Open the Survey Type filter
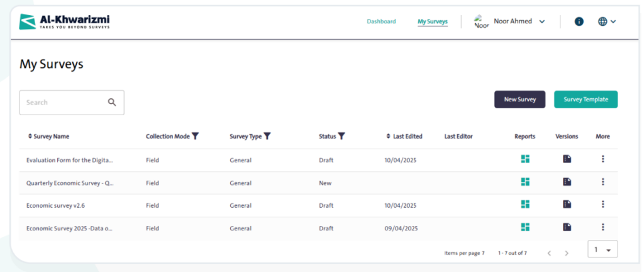Screen dimensions: 644x272 point(267,136)
